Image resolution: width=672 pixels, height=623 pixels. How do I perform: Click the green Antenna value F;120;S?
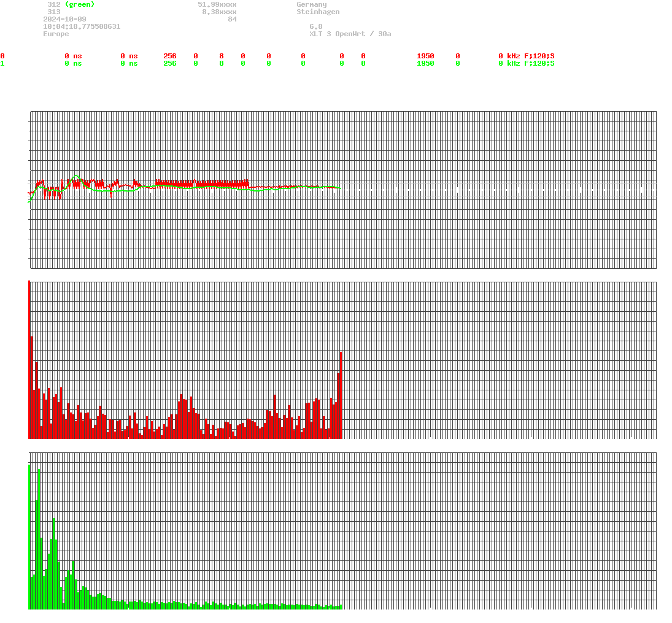point(541,63)
